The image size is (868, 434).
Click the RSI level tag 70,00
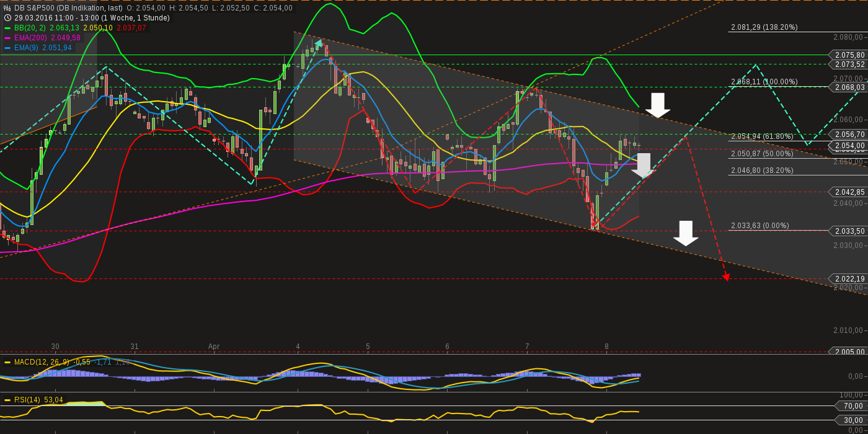coord(852,406)
